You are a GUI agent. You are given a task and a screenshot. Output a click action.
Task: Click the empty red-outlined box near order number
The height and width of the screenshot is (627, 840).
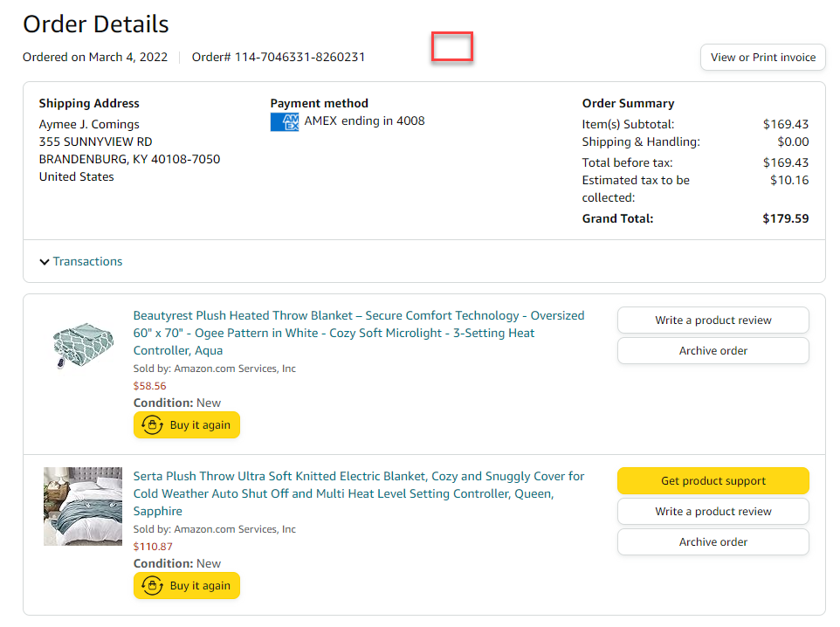pos(452,46)
